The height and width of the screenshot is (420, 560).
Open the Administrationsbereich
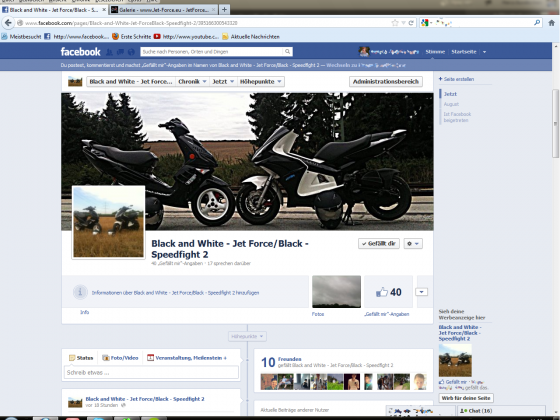(x=386, y=81)
